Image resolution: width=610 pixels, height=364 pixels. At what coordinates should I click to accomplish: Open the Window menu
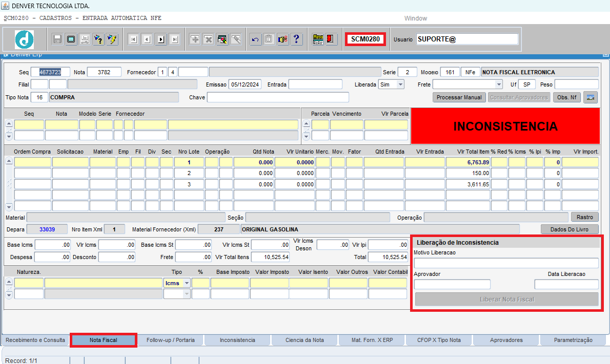tap(416, 18)
